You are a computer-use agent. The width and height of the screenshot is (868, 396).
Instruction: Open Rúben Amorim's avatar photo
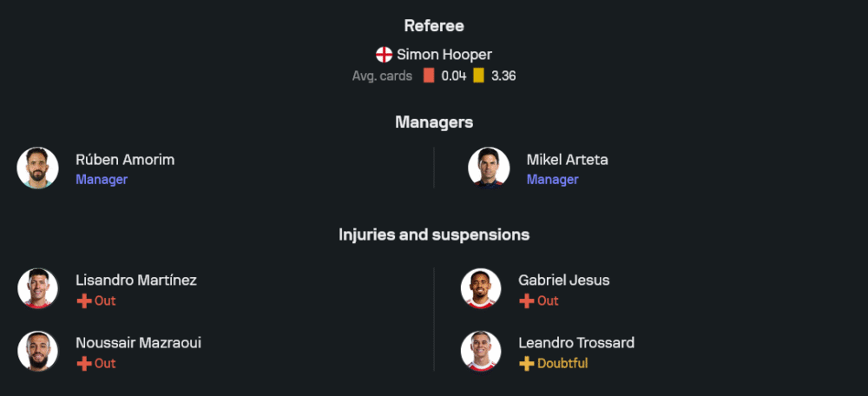click(x=37, y=168)
